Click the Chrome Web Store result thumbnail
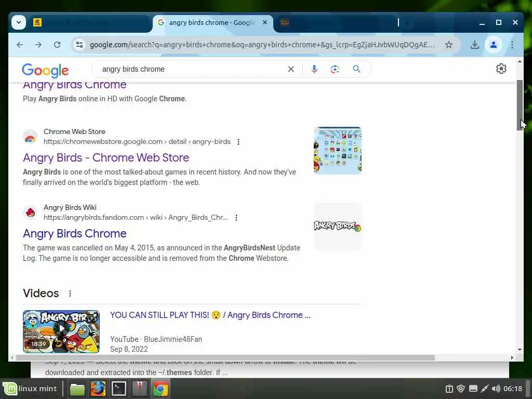 338,151
